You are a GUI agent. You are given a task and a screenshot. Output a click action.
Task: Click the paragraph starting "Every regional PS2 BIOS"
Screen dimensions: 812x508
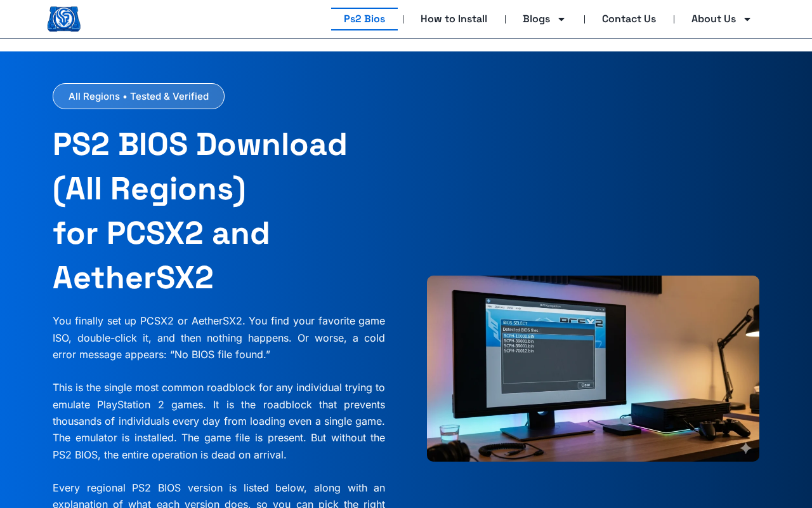click(x=219, y=495)
